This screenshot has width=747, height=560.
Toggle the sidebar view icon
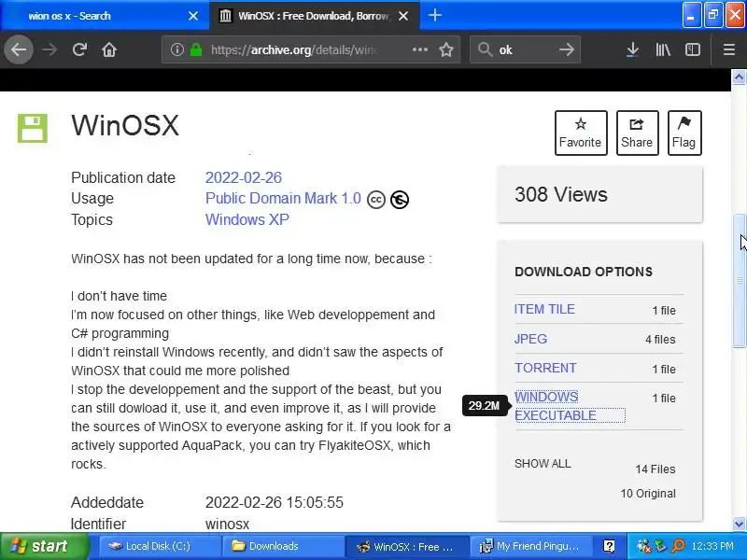(692, 49)
